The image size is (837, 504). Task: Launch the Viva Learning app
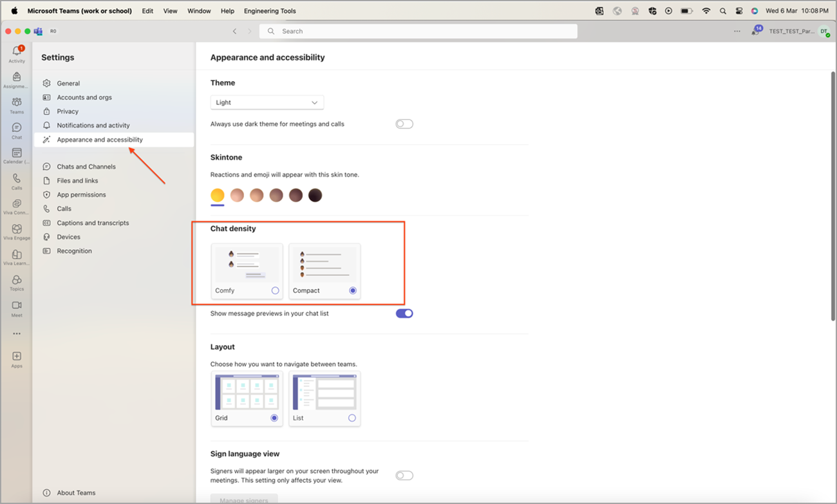pyautogui.click(x=17, y=257)
